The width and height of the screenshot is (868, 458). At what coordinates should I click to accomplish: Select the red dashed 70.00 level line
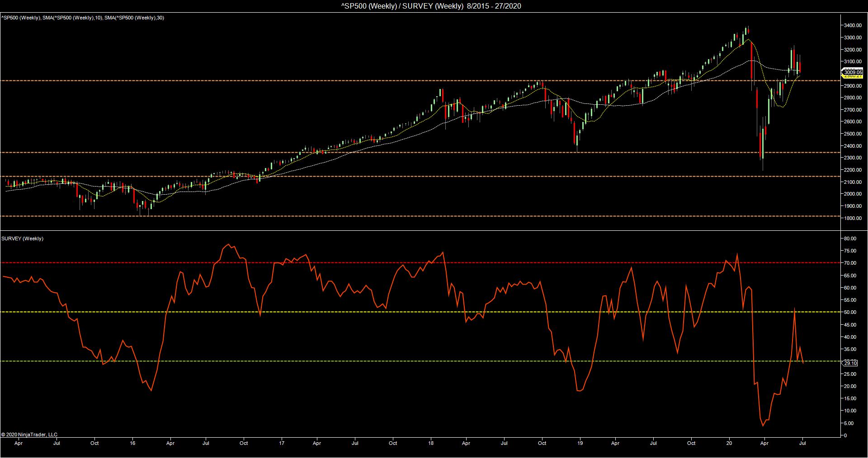[x=420, y=262]
